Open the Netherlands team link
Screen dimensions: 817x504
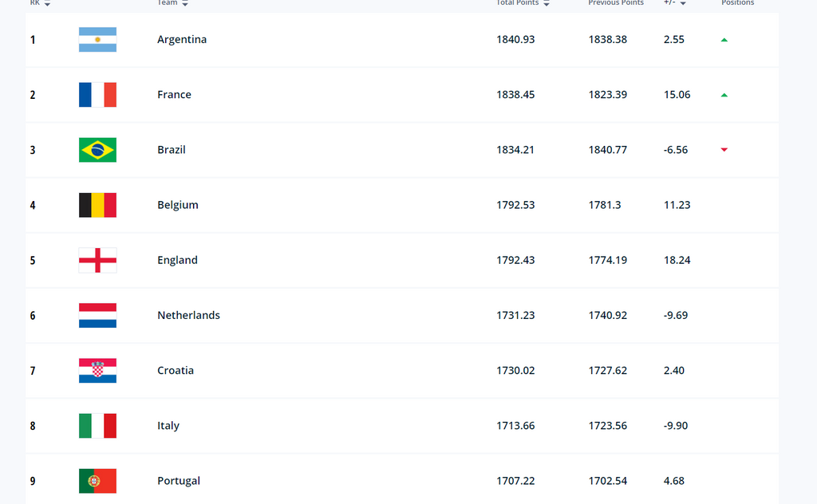(x=188, y=315)
